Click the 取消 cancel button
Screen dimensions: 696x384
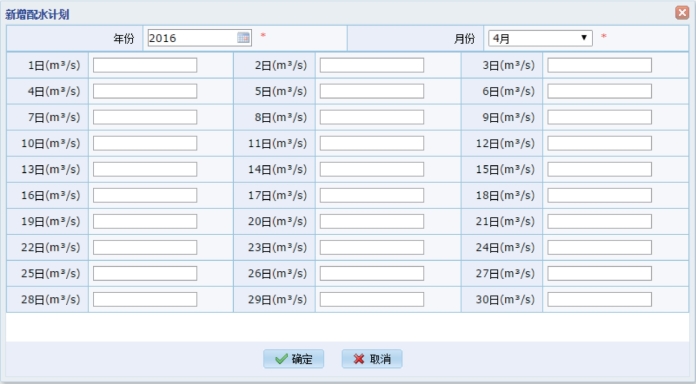(372, 359)
